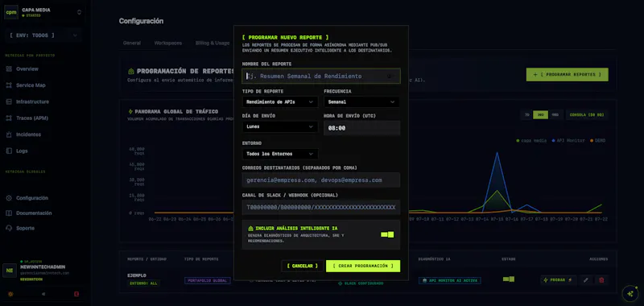Click the icon in the report name field
Image resolution: width=644 pixels, height=306 pixels.
(x=390, y=76)
